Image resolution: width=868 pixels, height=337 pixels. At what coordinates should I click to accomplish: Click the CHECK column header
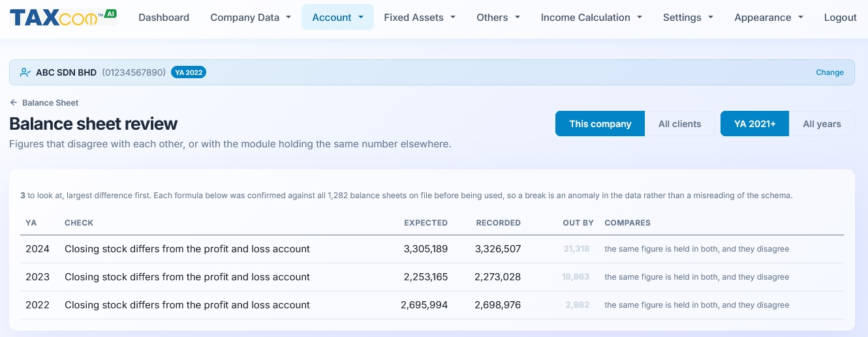coord(79,223)
